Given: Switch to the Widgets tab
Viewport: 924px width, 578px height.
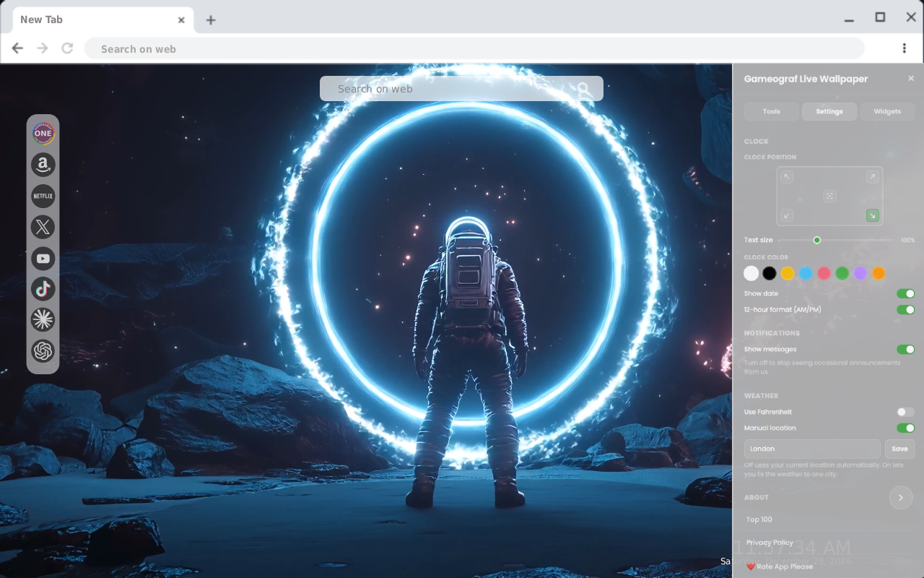Looking at the screenshot, I should click(x=887, y=111).
